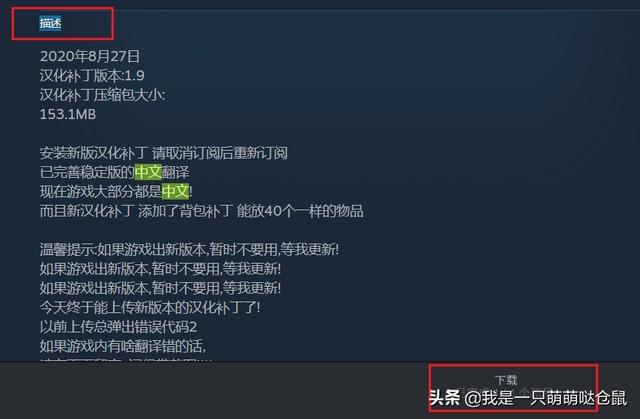640x419 pixels.
Task: Click the 已完善稳定版的 text before 中文
Action: pyautogui.click(x=87, y=172)
